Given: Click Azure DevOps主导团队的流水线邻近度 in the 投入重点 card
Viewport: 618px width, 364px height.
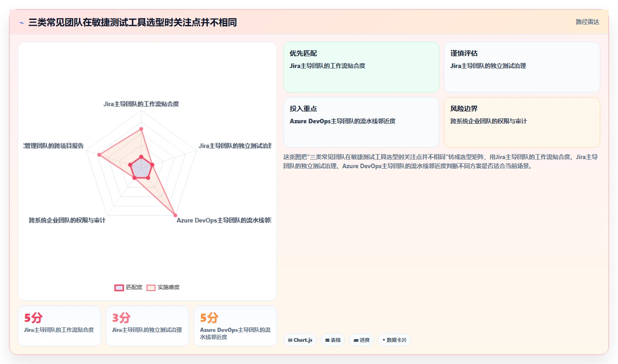Looking at the screenshot, I should pos(343,121).
